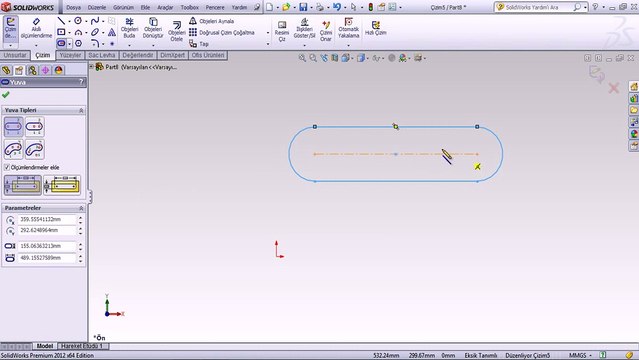The image size is (639, 360).
Task: Open MMGS units dropdown in status bar
Action: (590, 356)
